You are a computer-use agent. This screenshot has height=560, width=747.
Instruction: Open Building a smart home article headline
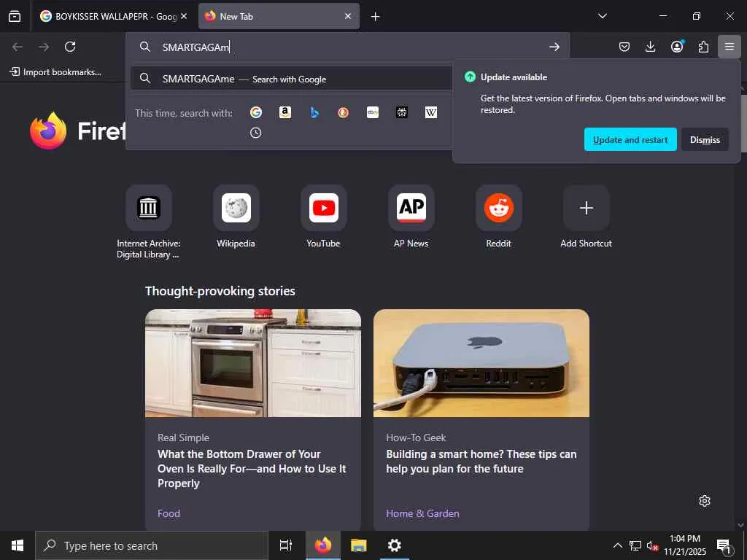click(481, 461)
